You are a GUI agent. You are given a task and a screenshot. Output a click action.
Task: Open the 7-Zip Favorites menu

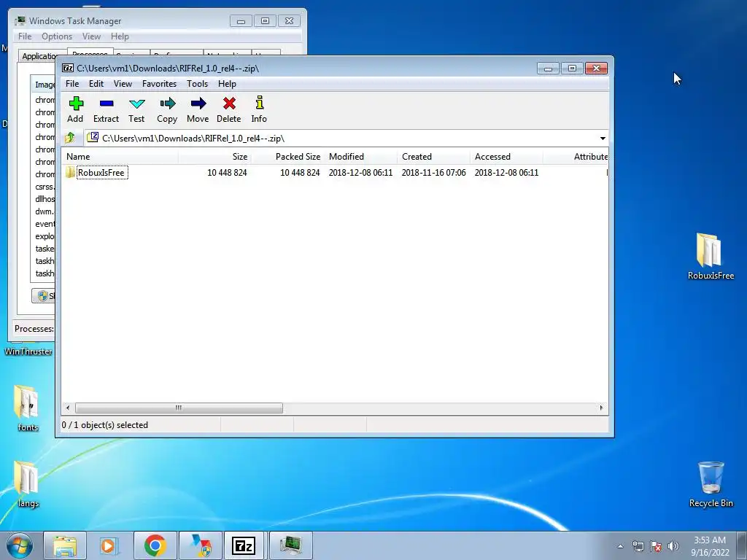tap(160, 84)
